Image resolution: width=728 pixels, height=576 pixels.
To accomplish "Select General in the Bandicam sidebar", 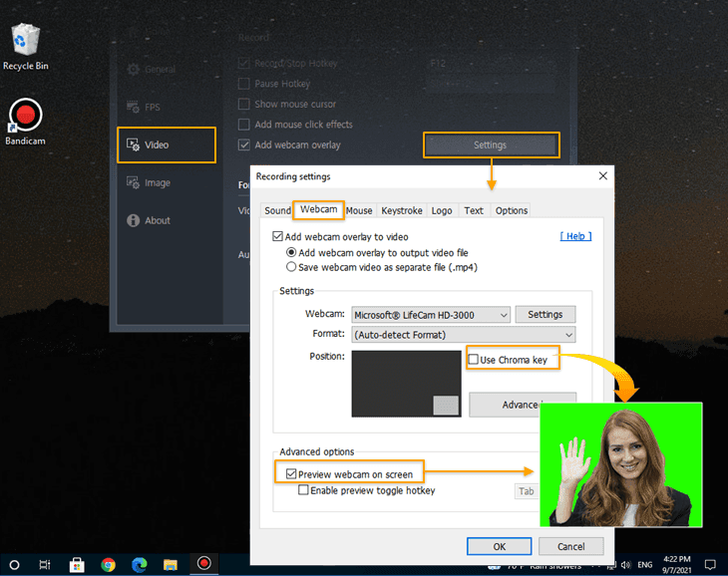I will [x=152, y=70].
